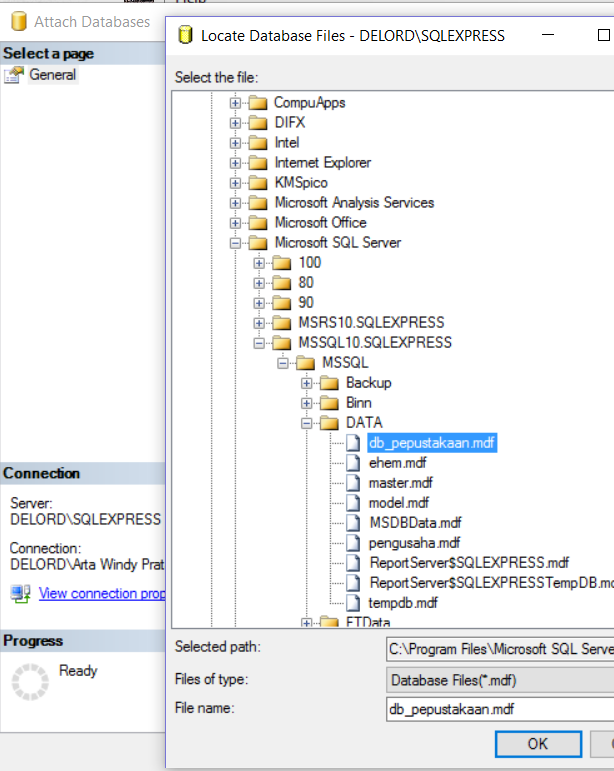Click the pengusaha.mdf file icon
This screenshot has height=771, width=614.
pyautogui.click(x=353, y=543)
